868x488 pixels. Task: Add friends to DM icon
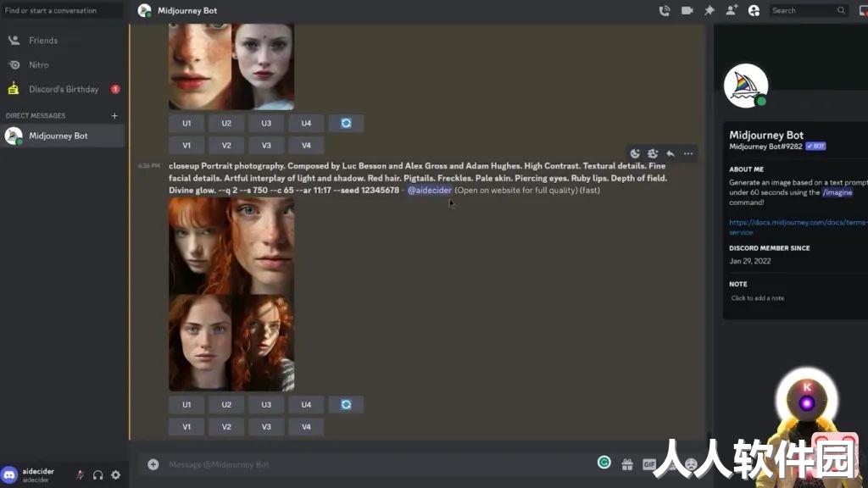[732, 10]
